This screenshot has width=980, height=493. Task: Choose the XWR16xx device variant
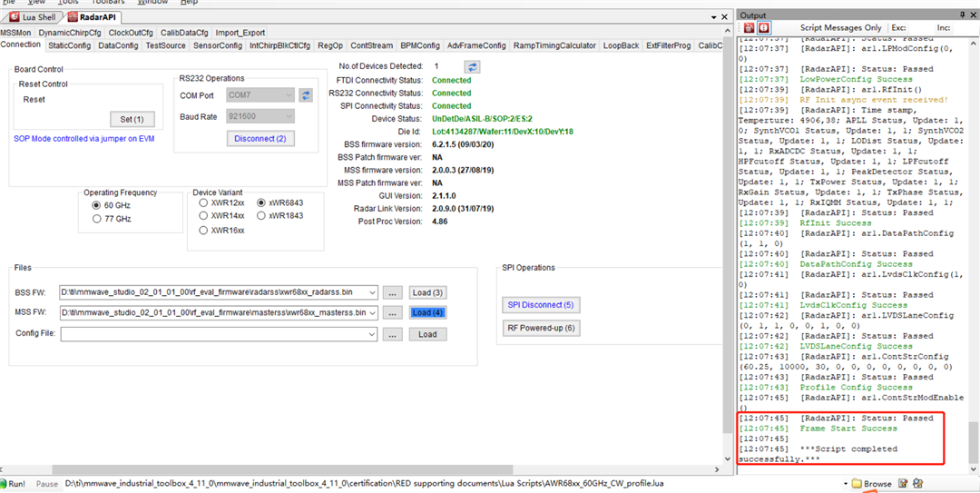click(203, 231)
